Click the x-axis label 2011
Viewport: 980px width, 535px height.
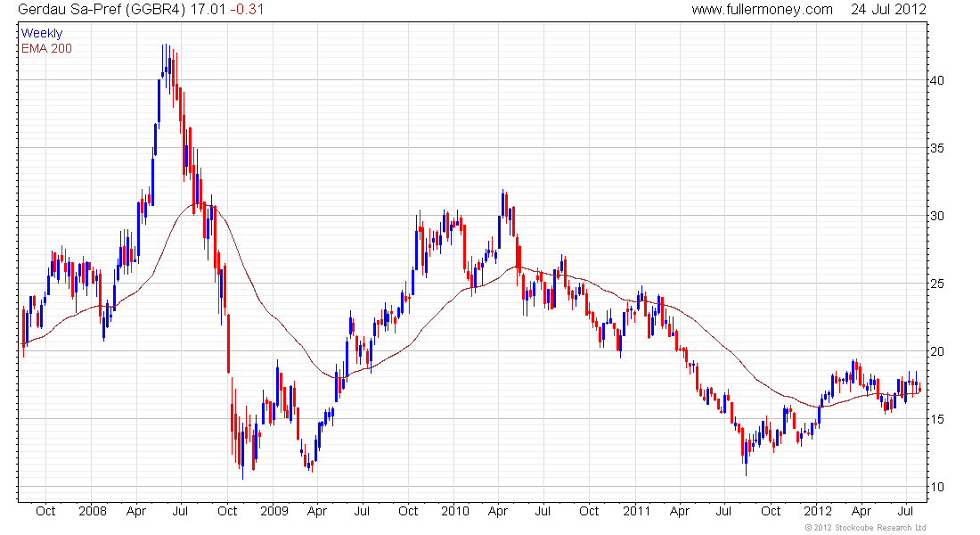coord(636,511)
